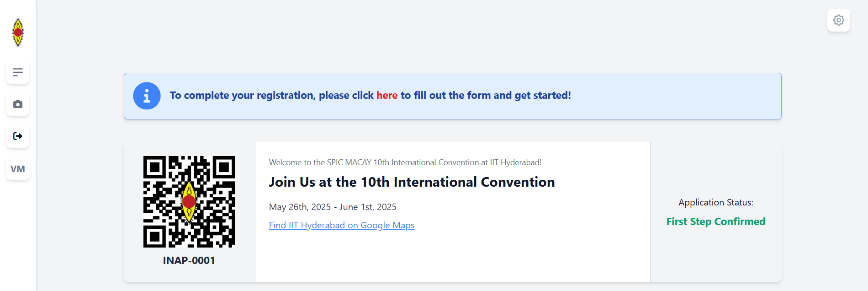868x291 pixels.
Task: Click the SPIC MACAY logo in the sidebar
Action: click(x=18, y=32)
